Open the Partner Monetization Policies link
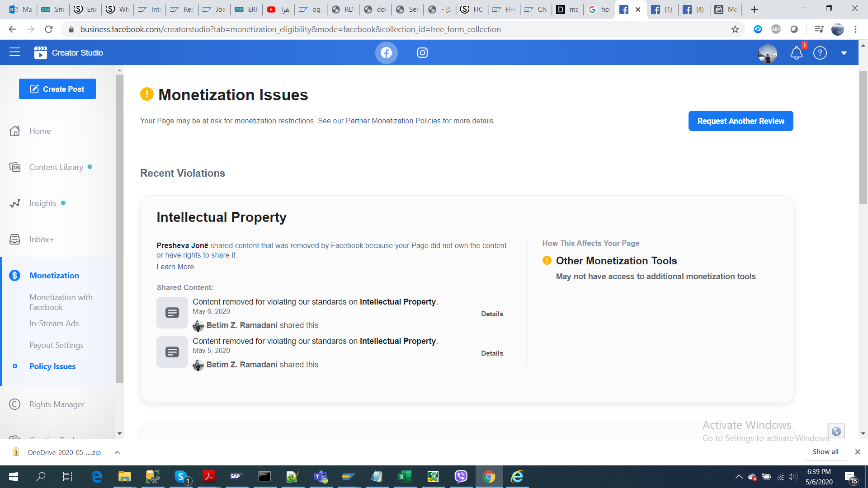 point(393,121)
